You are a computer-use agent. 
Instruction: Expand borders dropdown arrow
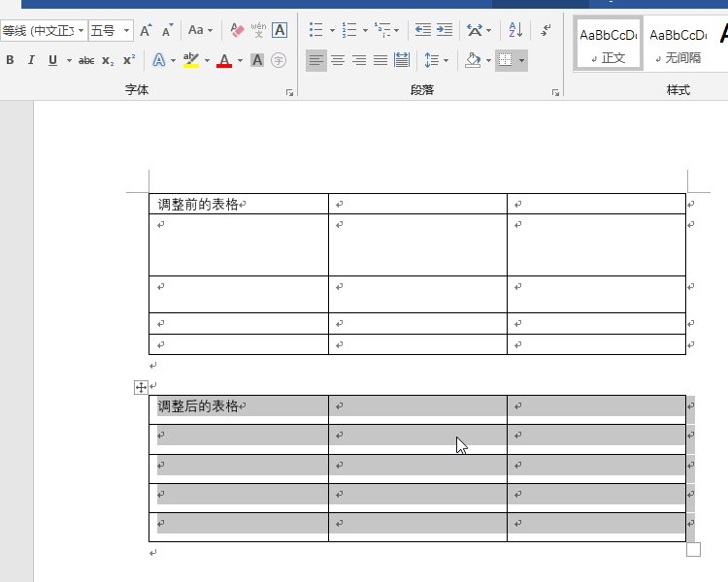point(522,60)
